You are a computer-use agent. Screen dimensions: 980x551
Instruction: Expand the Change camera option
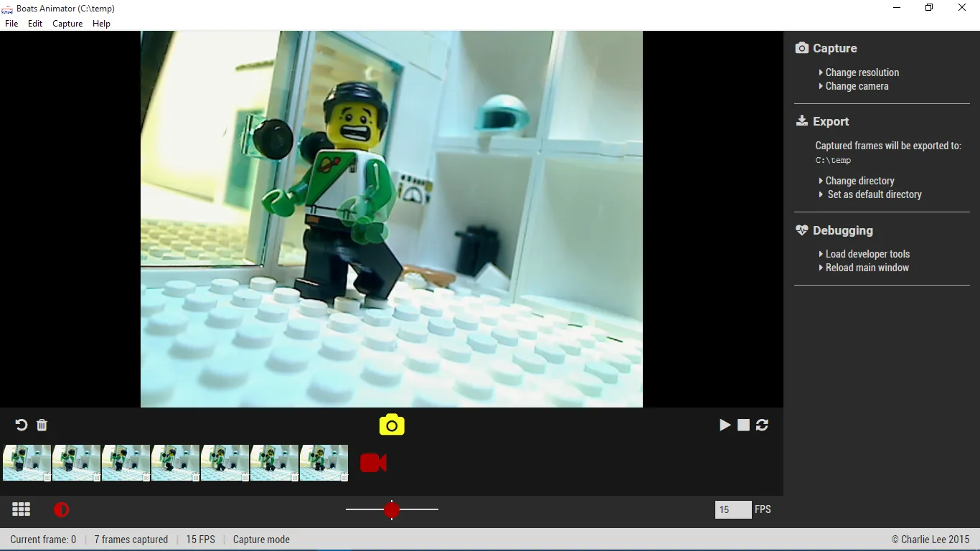coord(857,86)
